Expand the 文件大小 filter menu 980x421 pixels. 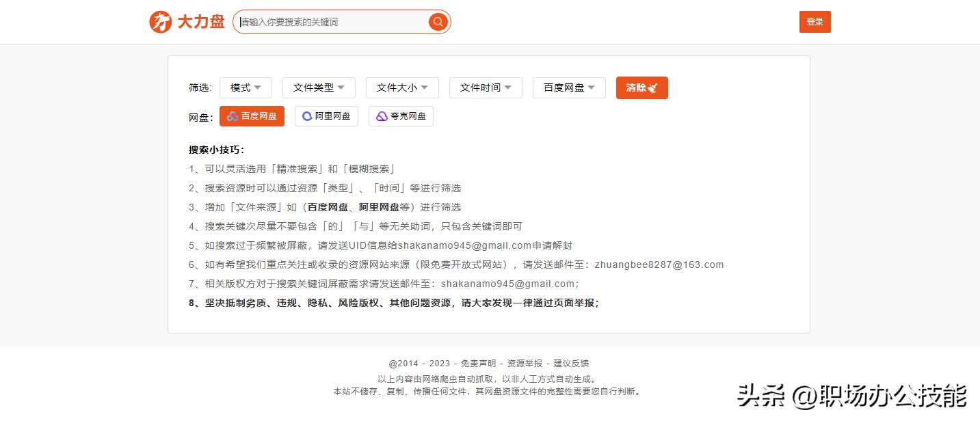click(x=402, y=87)
